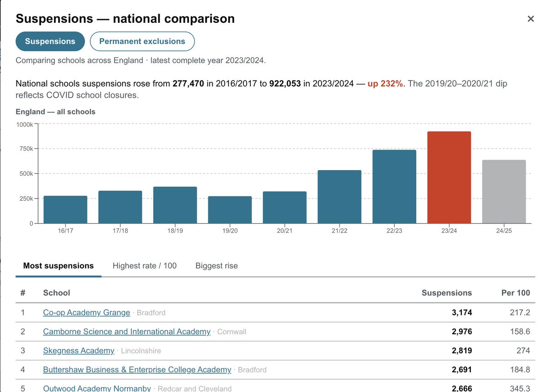The image size is (549, 392).
Task: Open the Biggest rise tab
Action: [x=216, y=266]
